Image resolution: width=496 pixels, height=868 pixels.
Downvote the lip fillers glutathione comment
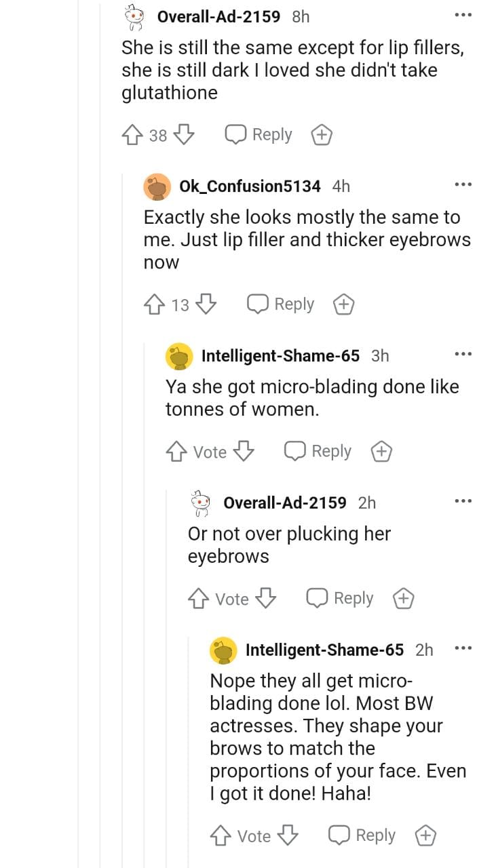184,135
